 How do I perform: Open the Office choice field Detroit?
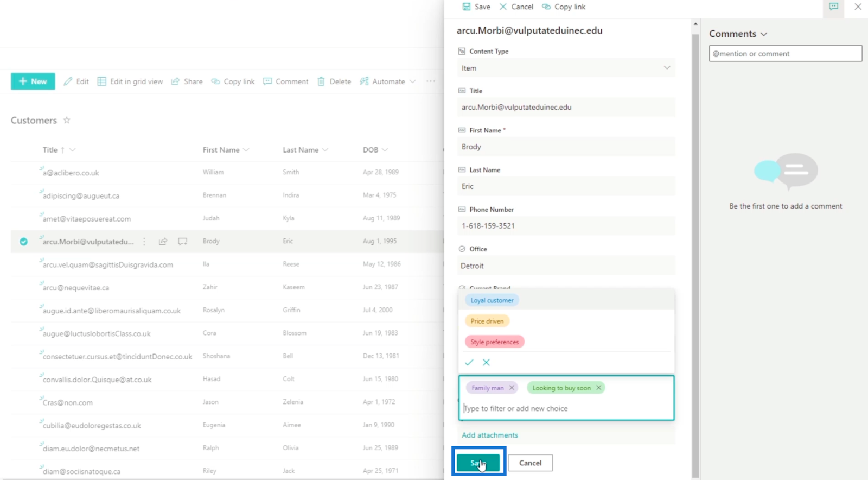click(566, 266)
